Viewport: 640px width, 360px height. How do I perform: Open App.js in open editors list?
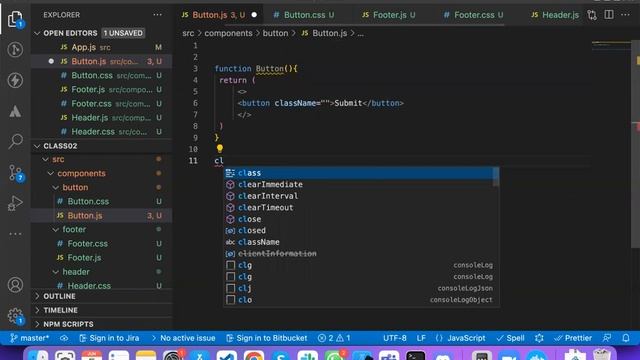pos(102,47)
